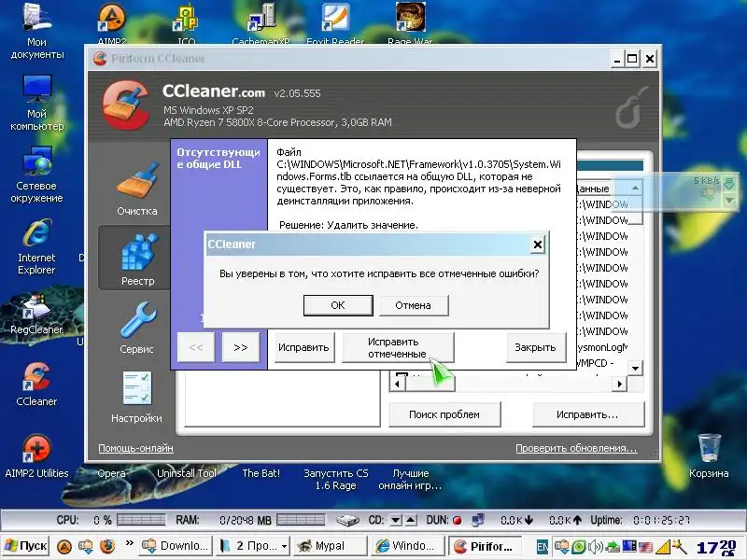Go to next issue with >> button
The height and width of the screenshot is (560, 747).
pyautogui.click(x=241, y=347)
